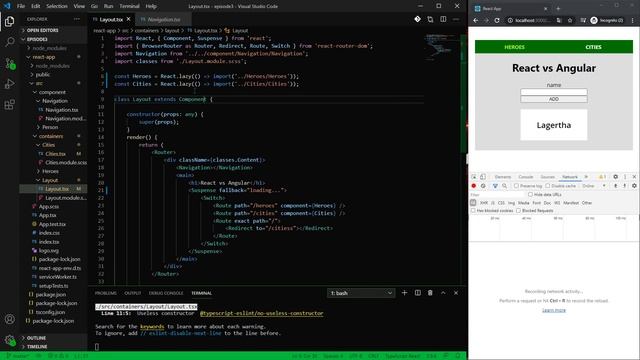Maximize the terminal panel with chevron up

(x=443, y=293)
